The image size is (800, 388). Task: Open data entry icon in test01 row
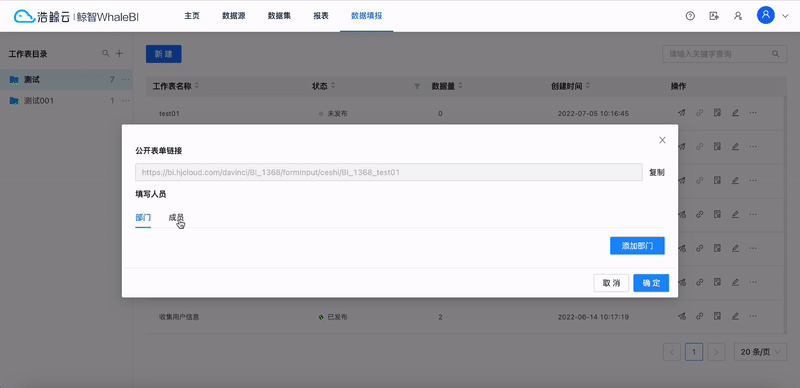click(x=717, y=113)
